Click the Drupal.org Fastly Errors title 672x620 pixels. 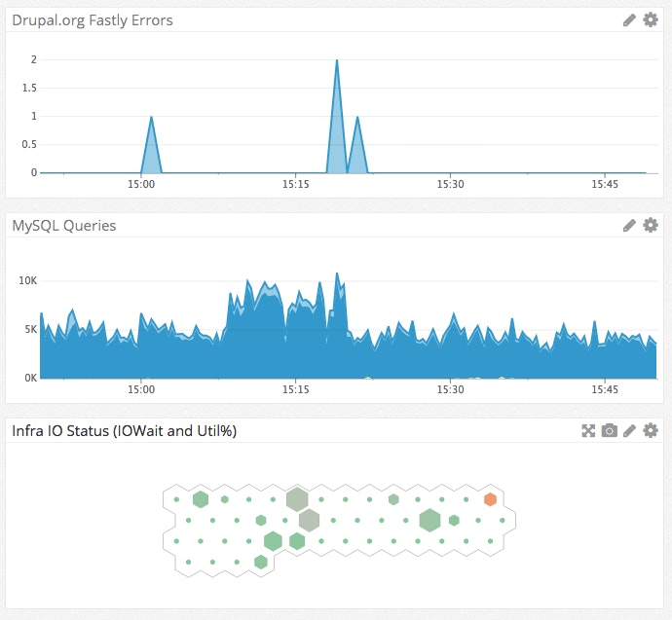coord(93,19)
